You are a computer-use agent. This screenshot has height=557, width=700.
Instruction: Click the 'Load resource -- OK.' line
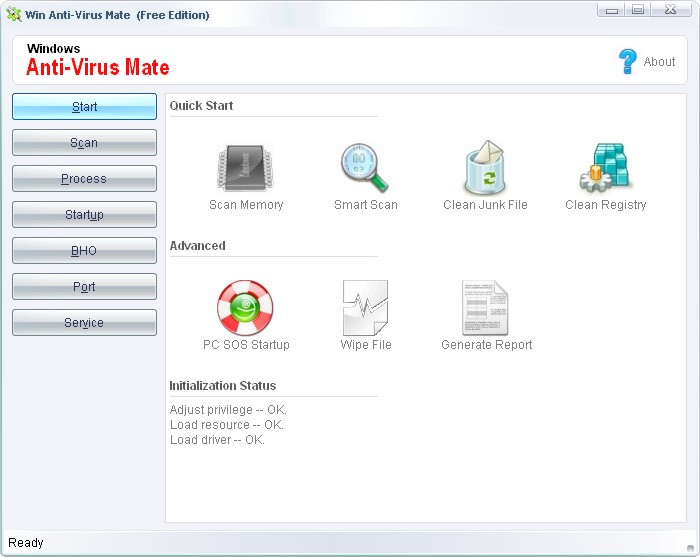click(x=227, y=424)
